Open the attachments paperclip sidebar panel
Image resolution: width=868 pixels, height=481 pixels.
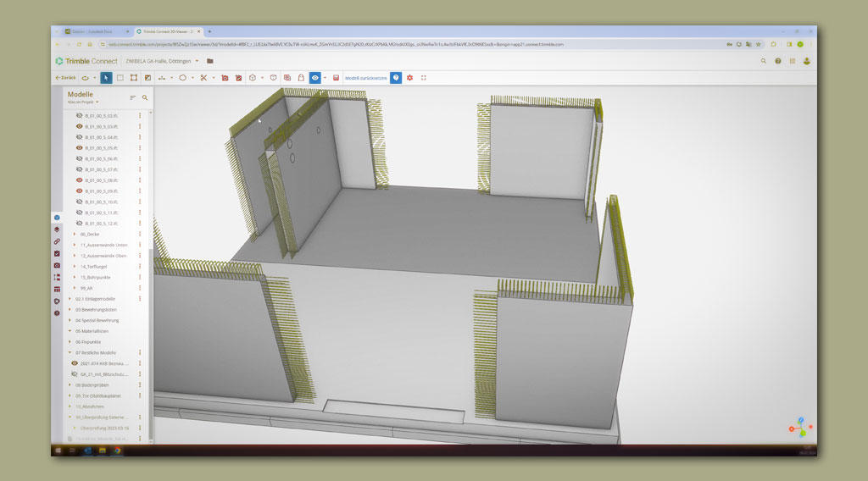pos(57,241)
